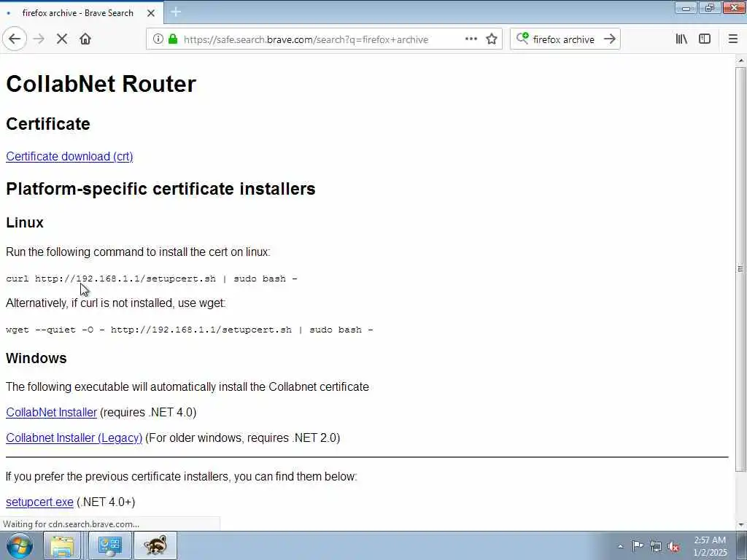Open the Firefox home page
The height and width of the screenshot is (560, 747).
[85, 39]
